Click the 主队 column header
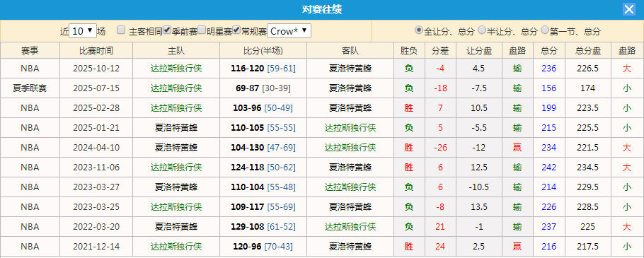 click(176, 51)
